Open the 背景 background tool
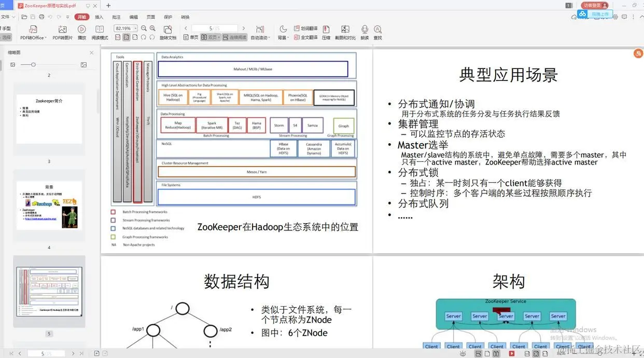Screen dimensions: 644x358 [x=283, y=33]
